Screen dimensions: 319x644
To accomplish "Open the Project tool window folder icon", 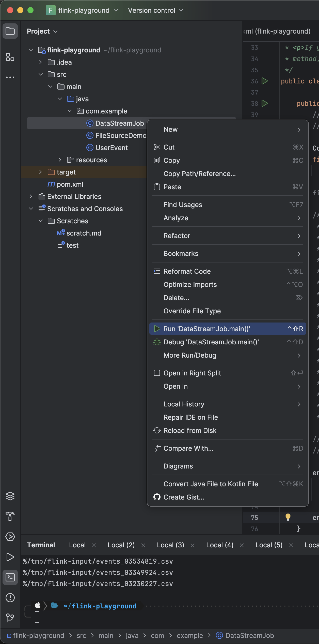I will (x=10, y=31).
